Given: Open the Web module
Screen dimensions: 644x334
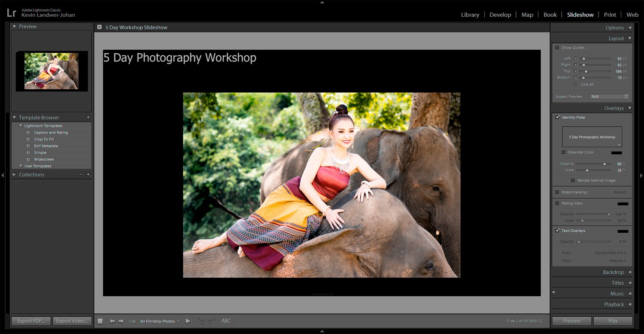Looking at the screenshot, I should [632, 15].
